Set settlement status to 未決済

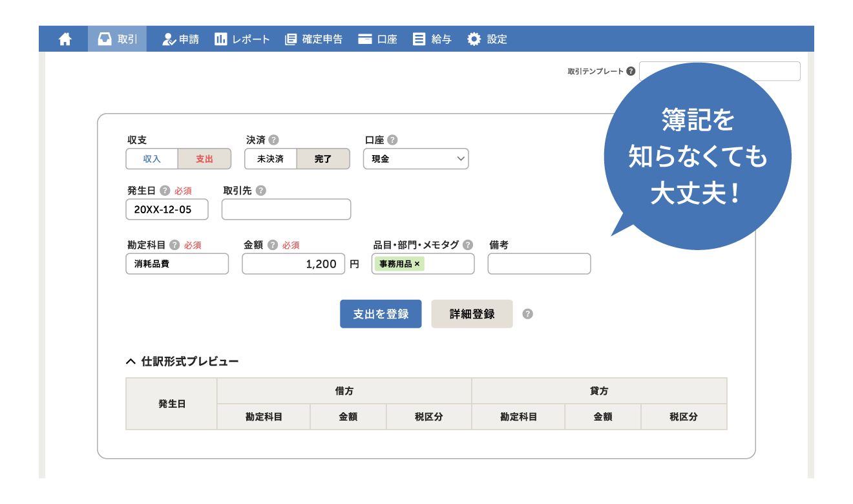click(270, 159)
